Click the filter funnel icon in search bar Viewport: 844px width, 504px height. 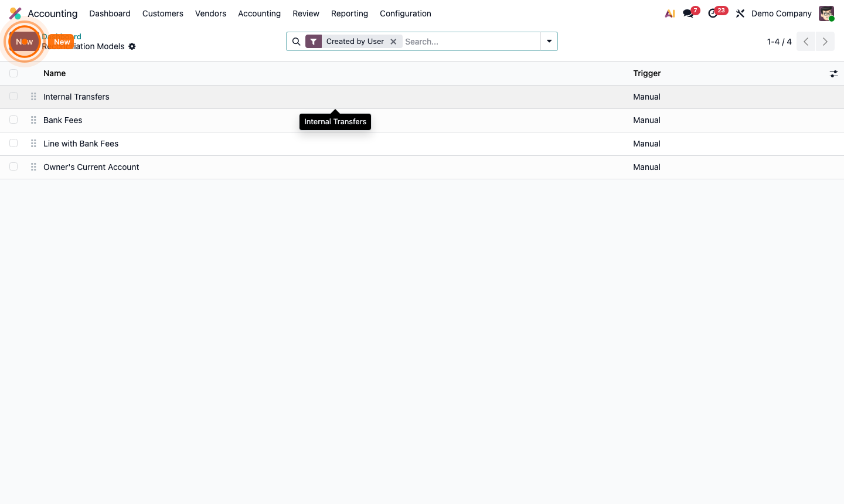[314, 41]
